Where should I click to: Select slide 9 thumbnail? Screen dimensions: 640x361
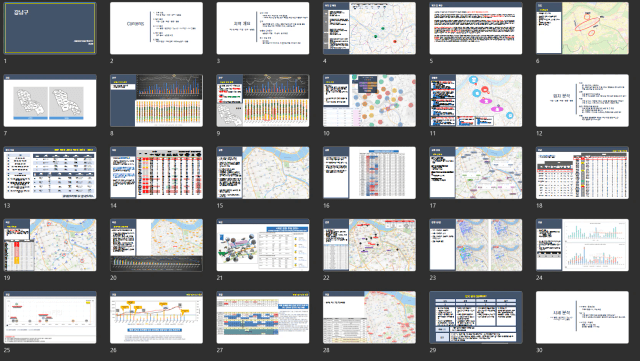pos(263,100)
